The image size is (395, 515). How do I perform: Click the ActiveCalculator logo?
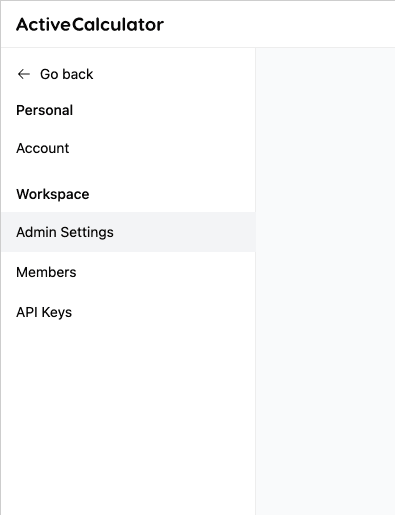(x=90, y=25)
